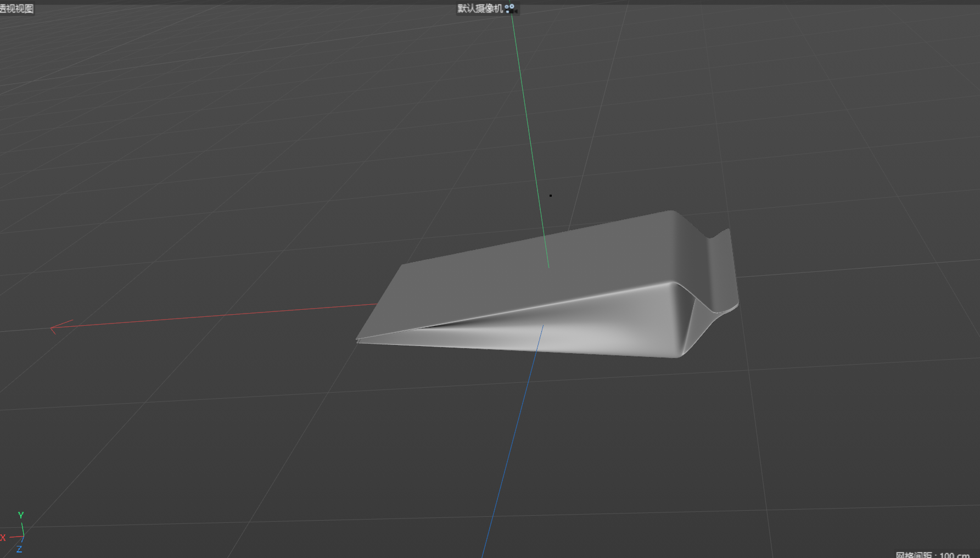Viewport: 980px width, 558px height.
Task: Click the camera icon beside 默认摄像机
Action: point(511,8)
